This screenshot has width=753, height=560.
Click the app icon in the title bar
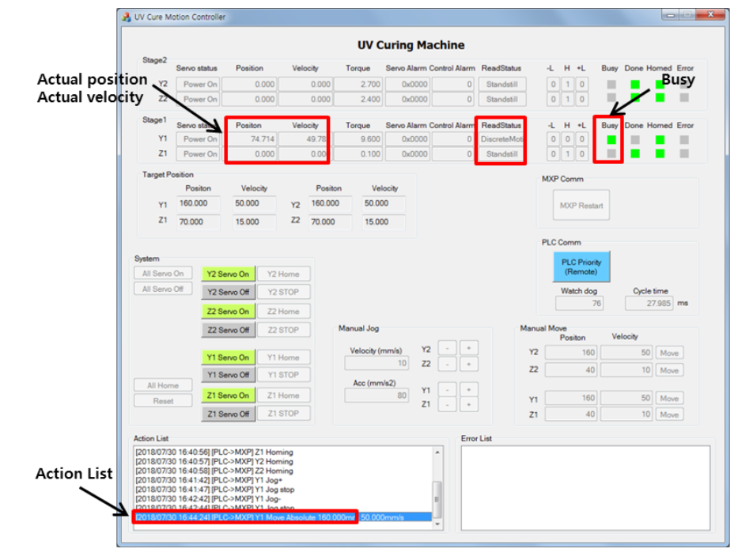127,17
